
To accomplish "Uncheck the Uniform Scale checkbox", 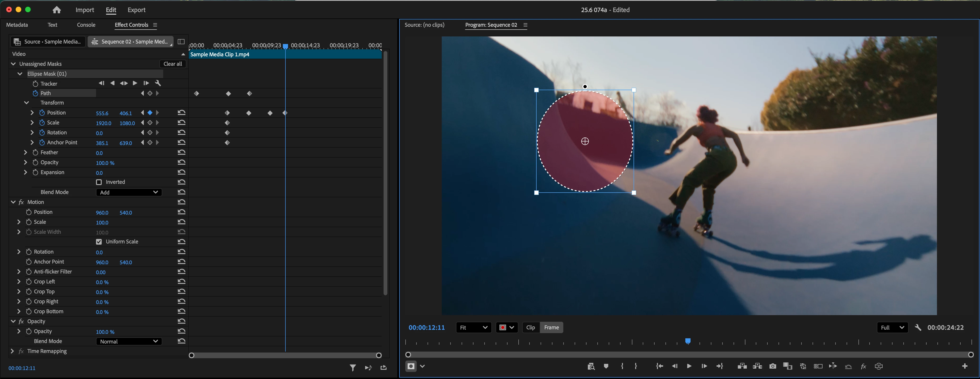I will 99,242.
